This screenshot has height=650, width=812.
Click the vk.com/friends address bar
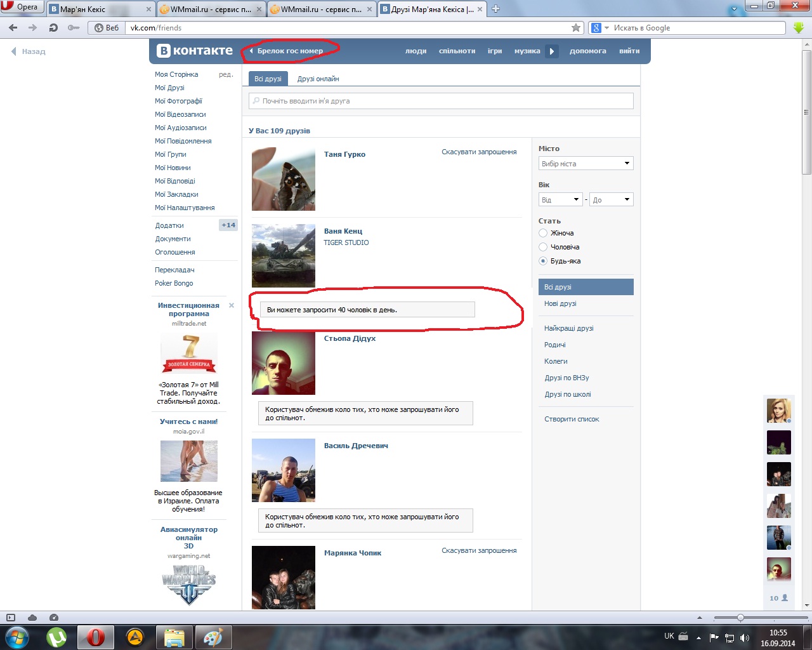click(348, 28)
